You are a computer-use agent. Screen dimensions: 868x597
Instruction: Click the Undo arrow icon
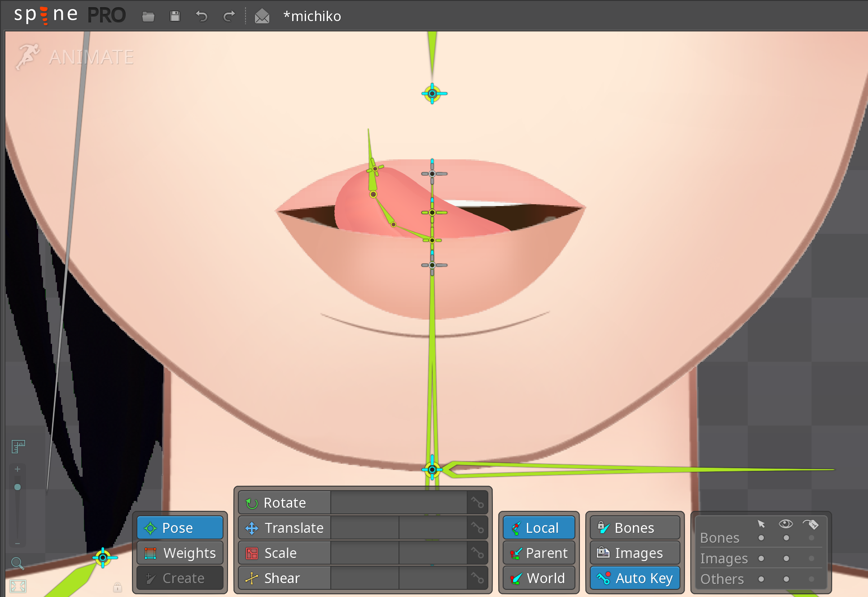(x=202, y=17)
